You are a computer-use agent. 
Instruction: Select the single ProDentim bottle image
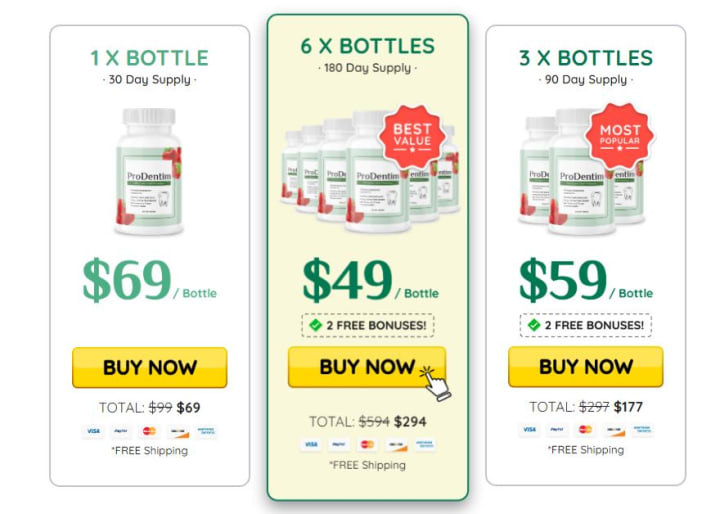(x=149, y=171)
